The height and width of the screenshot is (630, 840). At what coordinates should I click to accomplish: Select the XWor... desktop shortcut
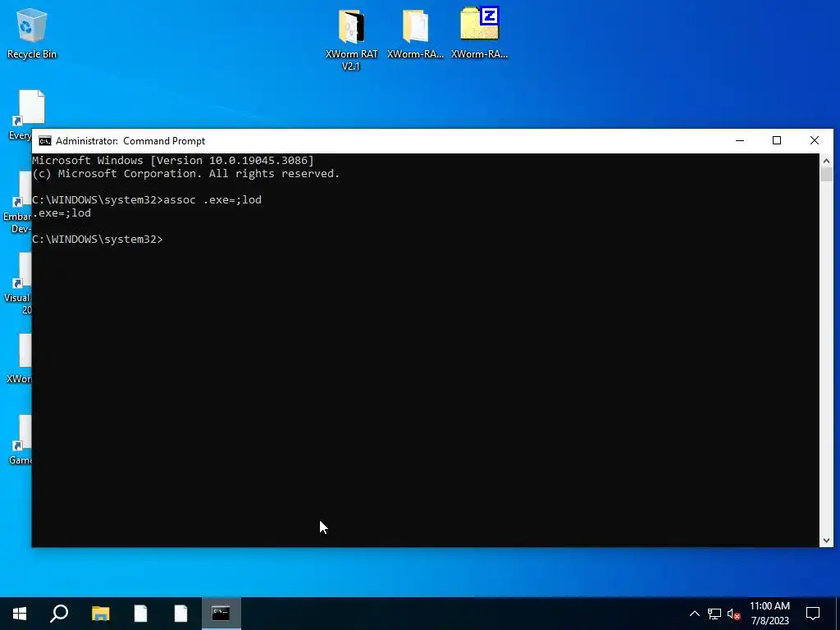coord(19,358)
